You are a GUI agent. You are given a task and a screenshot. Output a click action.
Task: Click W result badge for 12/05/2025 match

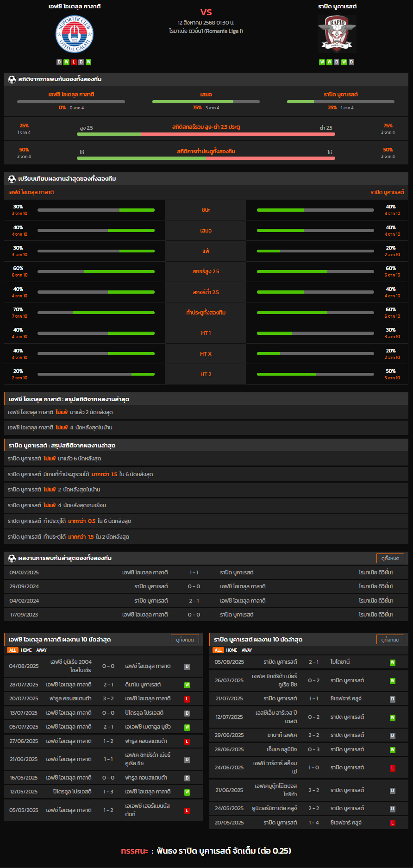[x=187, y=792]
